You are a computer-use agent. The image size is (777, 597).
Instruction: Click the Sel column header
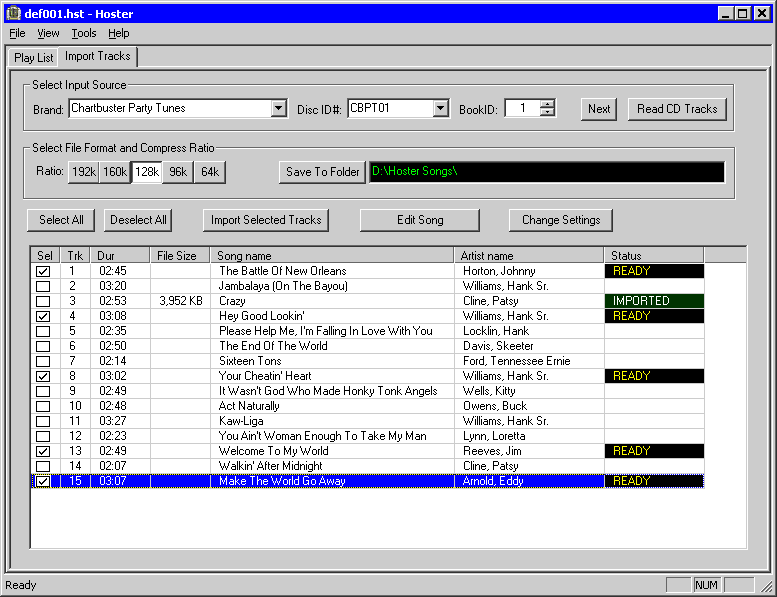tap(45, 256)
